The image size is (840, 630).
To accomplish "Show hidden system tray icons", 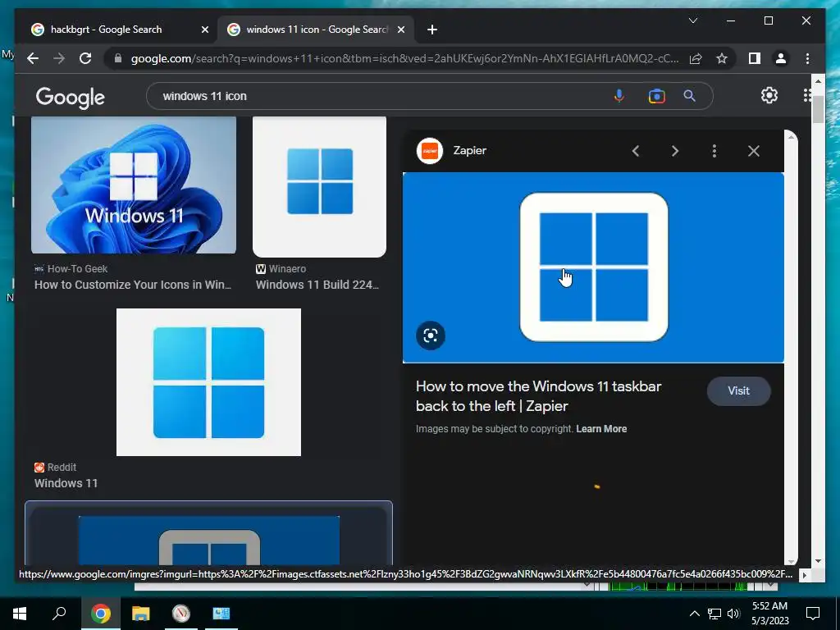I will pyautogui.click(x=694, y=614).
